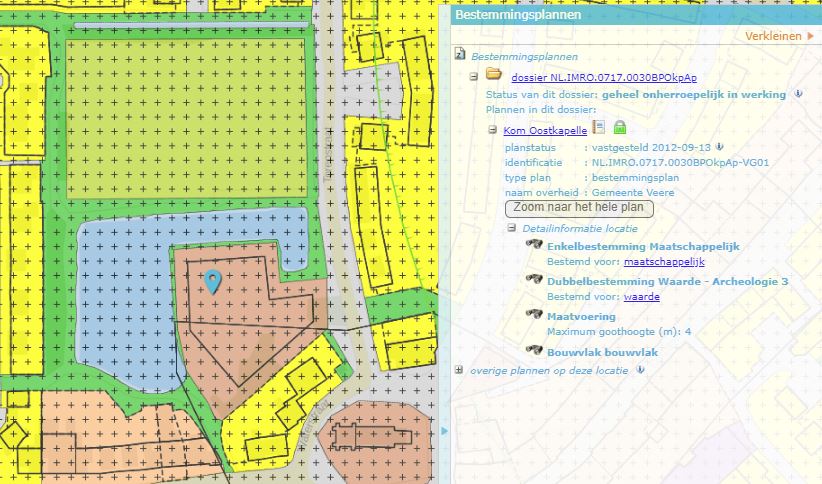Expand 'overige plannen op deze locatie'
The width and height of the screenshot is (822, 484).
(459, 370)
